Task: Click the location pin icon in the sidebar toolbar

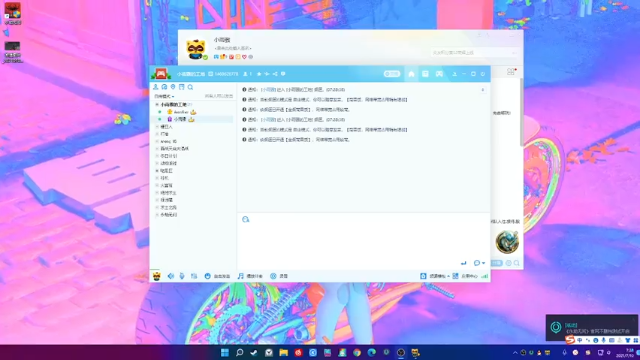Action: [x=173, y=87]
